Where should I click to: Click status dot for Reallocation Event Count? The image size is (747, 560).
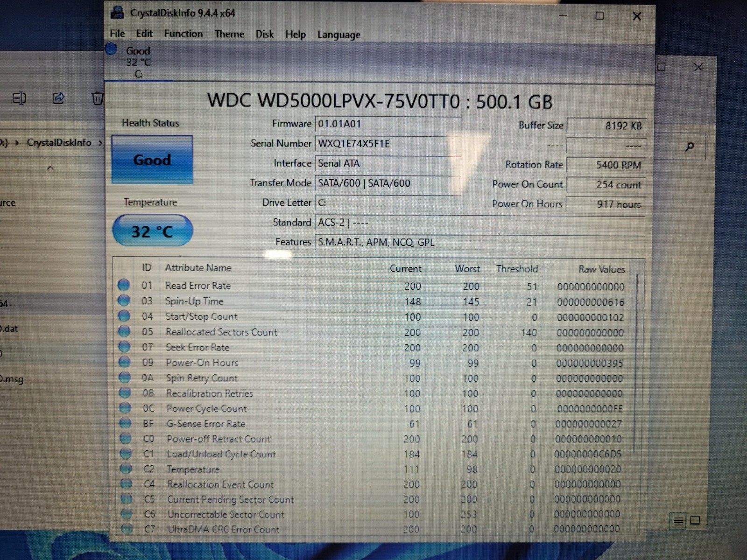pyautogui.click(x=126, y=483)
